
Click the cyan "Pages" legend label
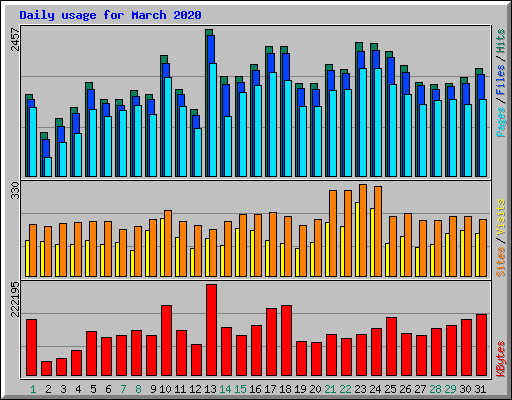(501, 122)
